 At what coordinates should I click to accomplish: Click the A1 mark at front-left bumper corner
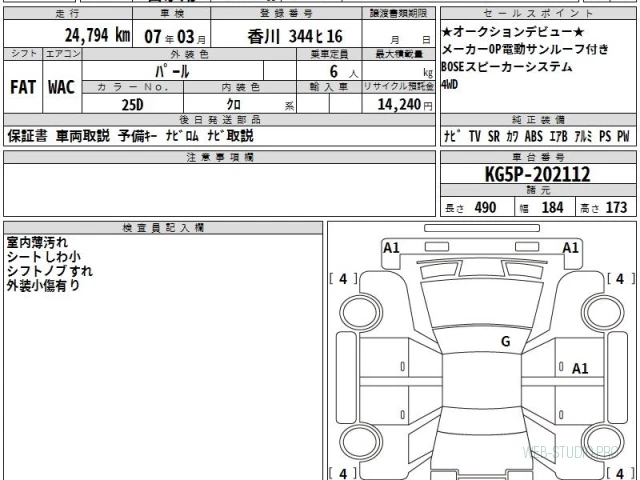(x=391, y=248)
